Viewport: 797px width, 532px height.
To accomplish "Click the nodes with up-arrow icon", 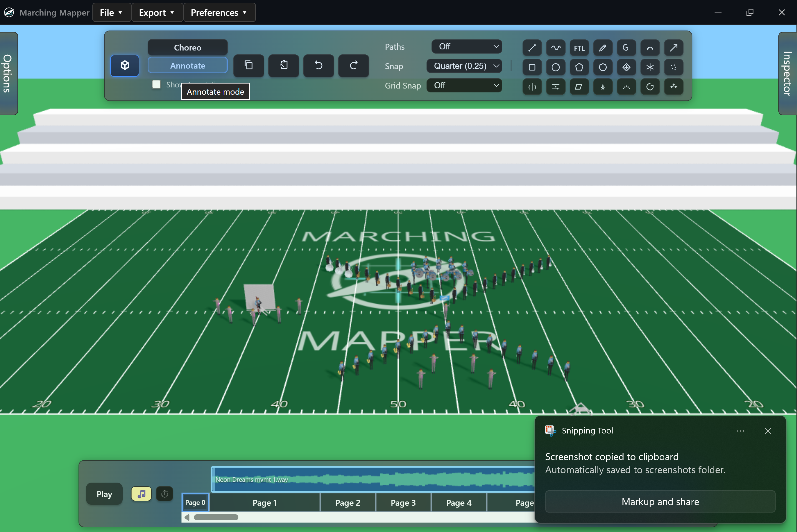I will [674, 87].
